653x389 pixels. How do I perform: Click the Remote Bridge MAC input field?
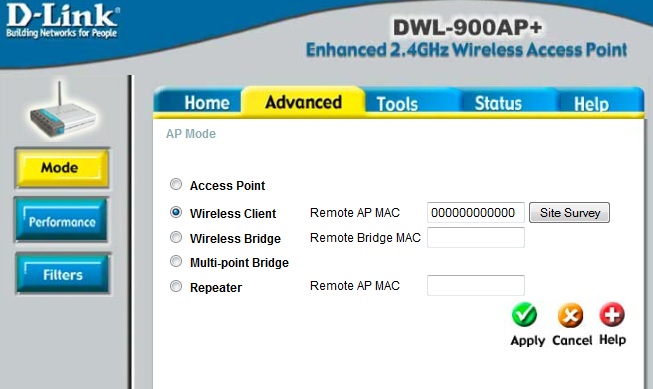pos(476,237)
